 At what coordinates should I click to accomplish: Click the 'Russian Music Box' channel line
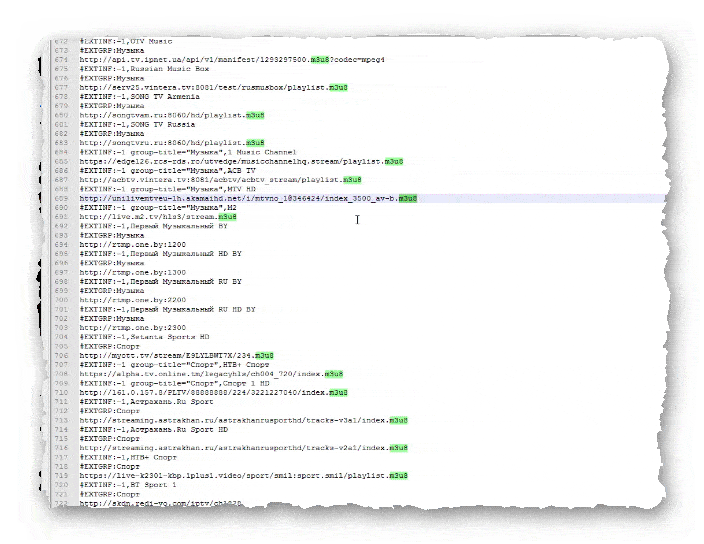coord(144,69)
